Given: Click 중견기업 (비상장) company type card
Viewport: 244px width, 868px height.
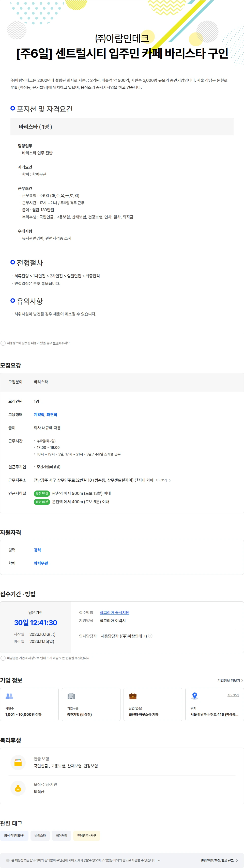Looking at the screenshot, I should [91, 704].
